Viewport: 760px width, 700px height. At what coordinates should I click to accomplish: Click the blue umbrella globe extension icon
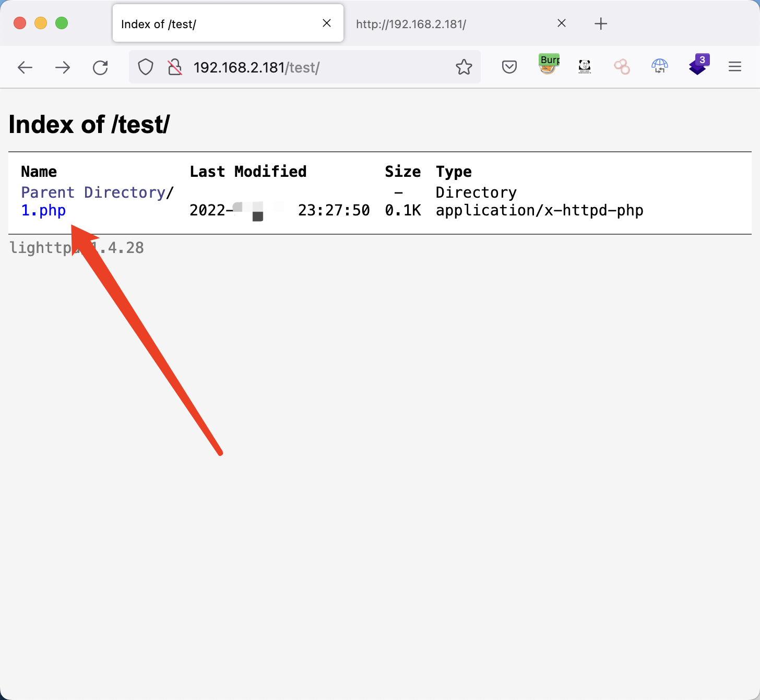tap(660, 66)
